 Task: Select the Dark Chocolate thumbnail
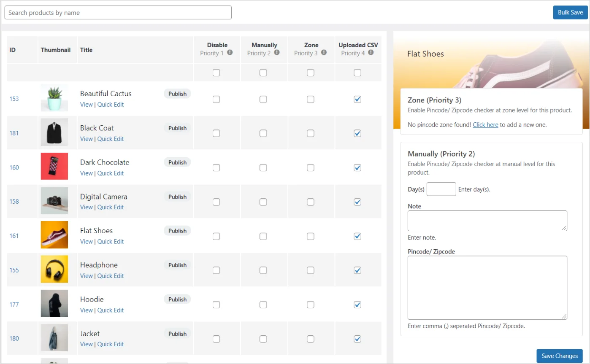pos(54,166)
